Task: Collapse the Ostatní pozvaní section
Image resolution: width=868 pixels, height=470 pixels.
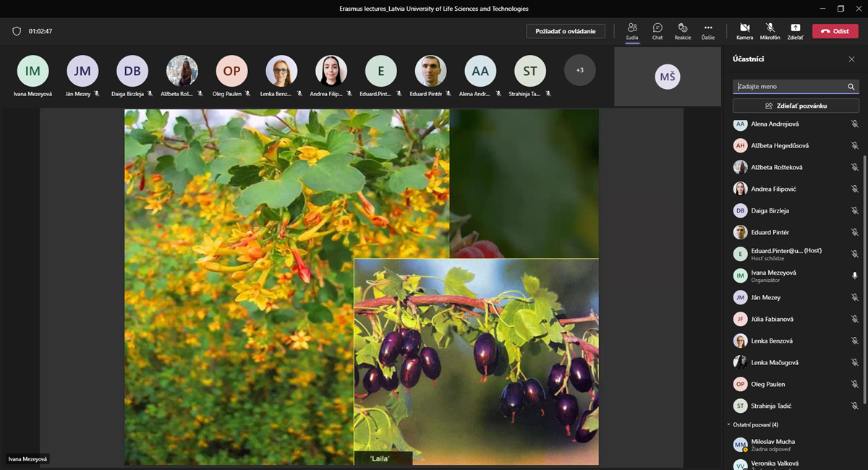Action: point(729,424)
